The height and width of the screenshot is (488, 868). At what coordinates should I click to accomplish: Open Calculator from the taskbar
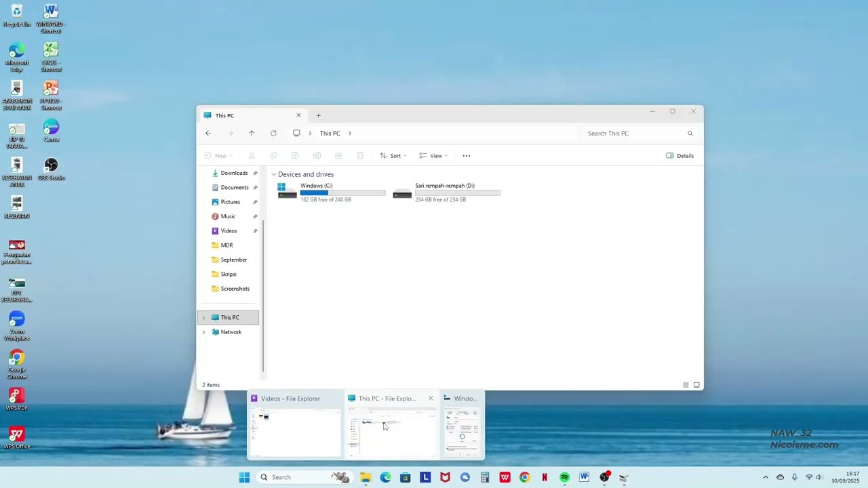click(485, 477)
